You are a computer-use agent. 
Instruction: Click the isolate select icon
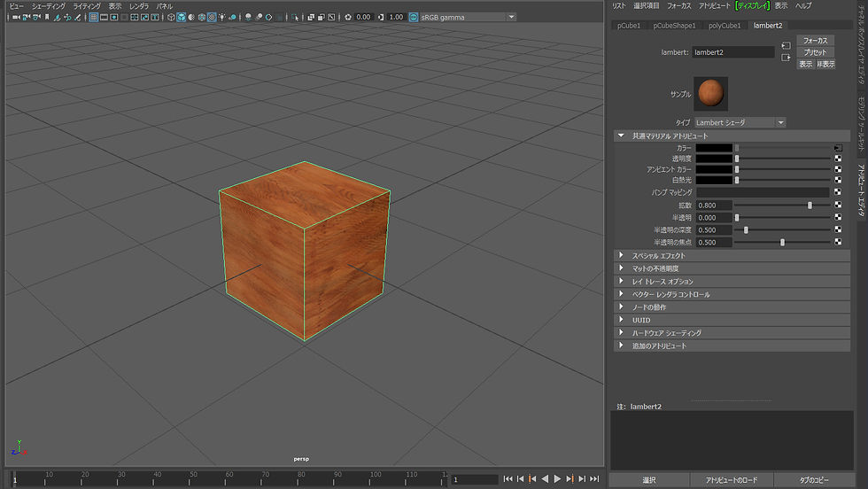pyautogui.click(x=295, y=17)
